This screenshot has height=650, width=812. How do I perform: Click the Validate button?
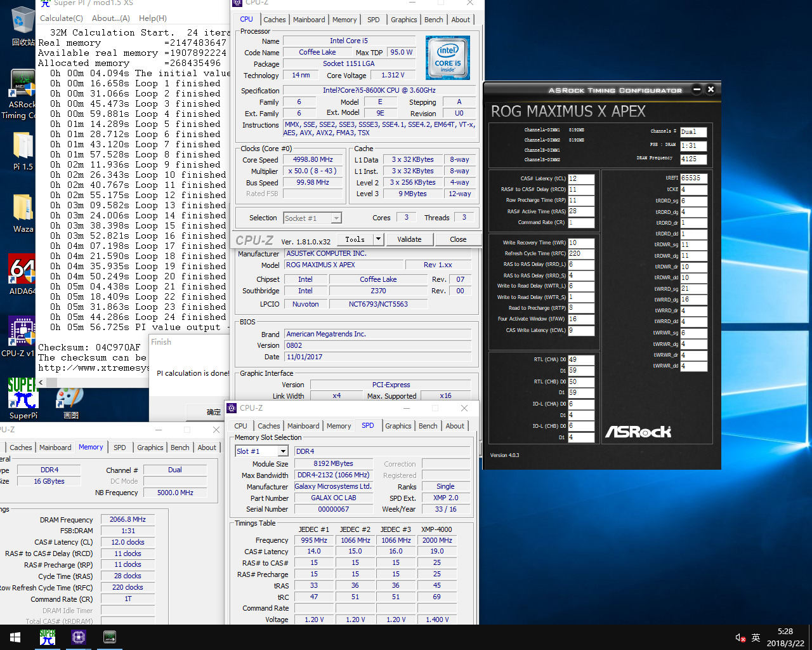pos(409,239)
